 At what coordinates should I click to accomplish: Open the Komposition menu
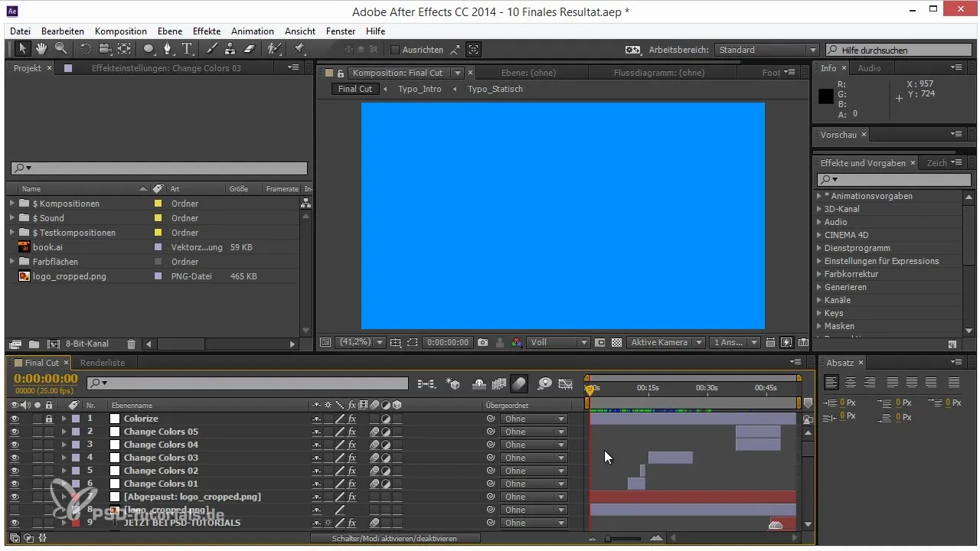click(121, 31)
